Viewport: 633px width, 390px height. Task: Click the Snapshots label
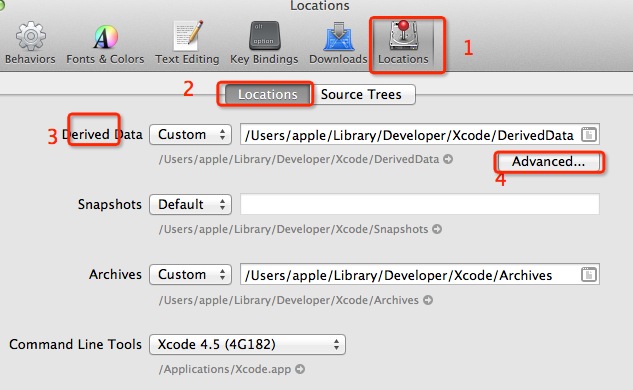click(x=110, y=204)
